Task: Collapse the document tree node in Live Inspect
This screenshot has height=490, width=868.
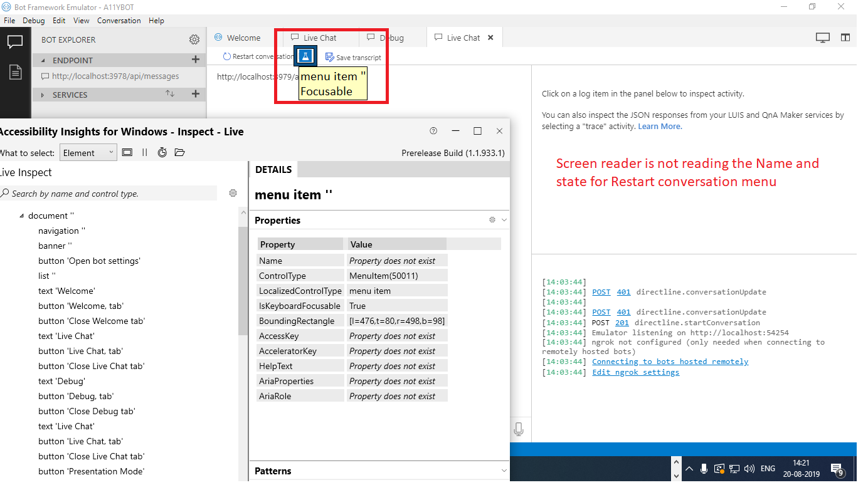Action: pos(21,215)
